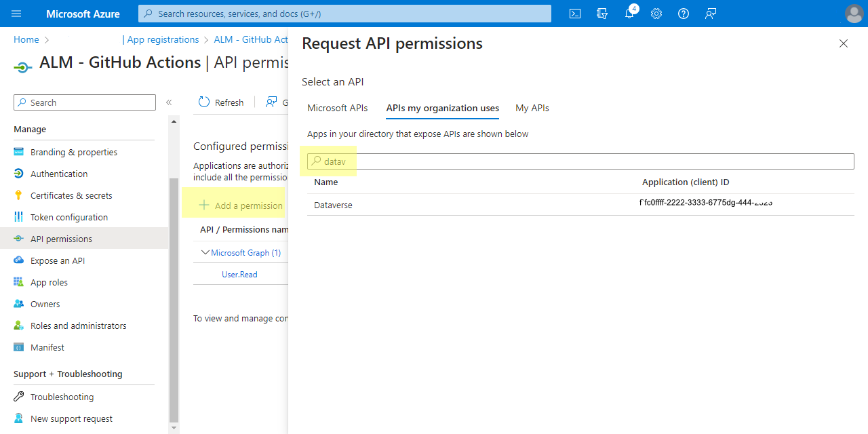The image size is (868, 434).
Task: Select Dataverse from the API list
Action: [x=333, y=205]
